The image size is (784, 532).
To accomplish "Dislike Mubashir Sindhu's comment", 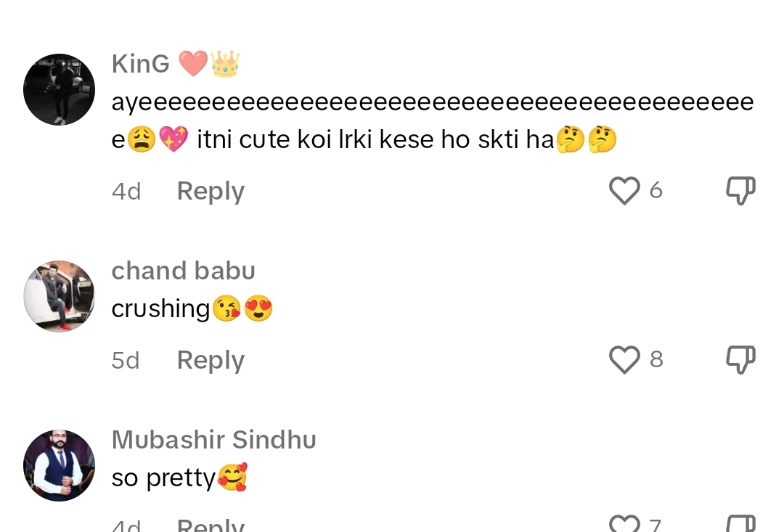I will (740, 524).
